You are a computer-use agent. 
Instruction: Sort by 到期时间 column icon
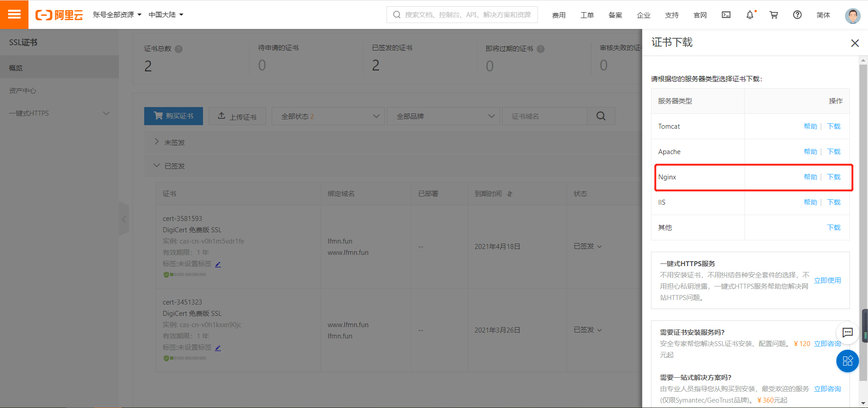[x=509, y=194]
